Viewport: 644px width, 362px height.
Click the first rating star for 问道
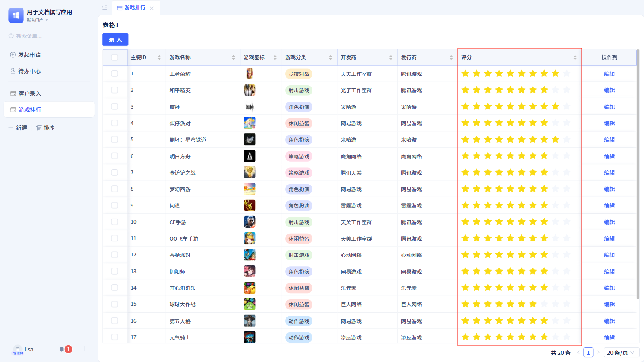coord(465,205)
